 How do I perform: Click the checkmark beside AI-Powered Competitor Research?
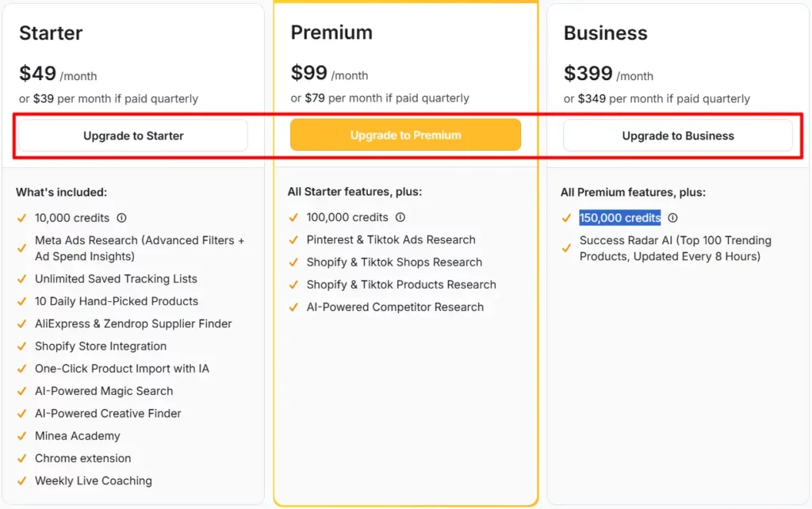(293, 307)
